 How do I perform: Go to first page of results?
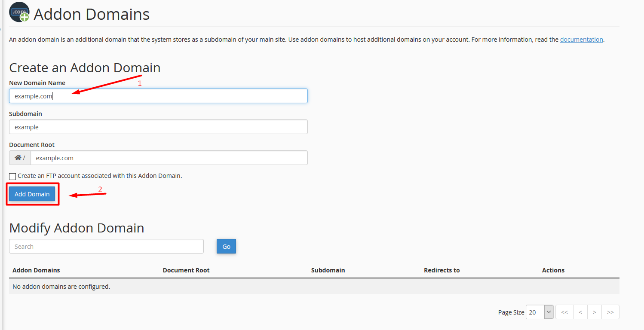pos(564,312)
